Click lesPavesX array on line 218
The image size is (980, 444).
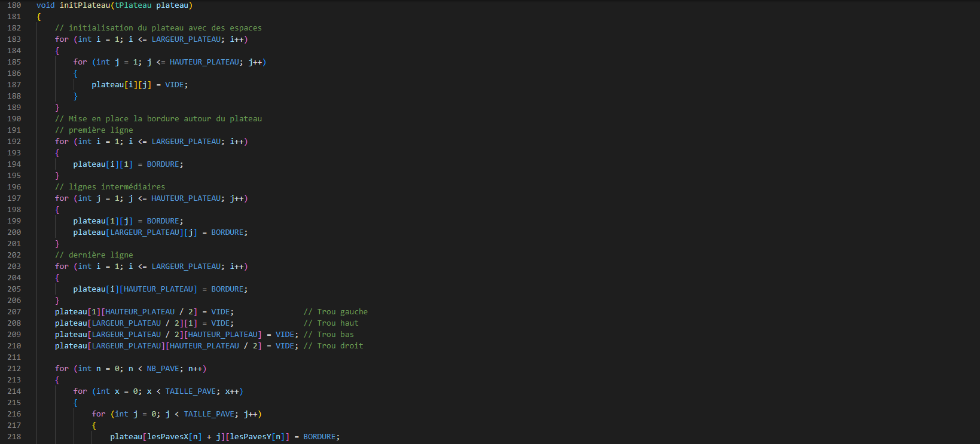pyautogui.click(x=167, y=437)
